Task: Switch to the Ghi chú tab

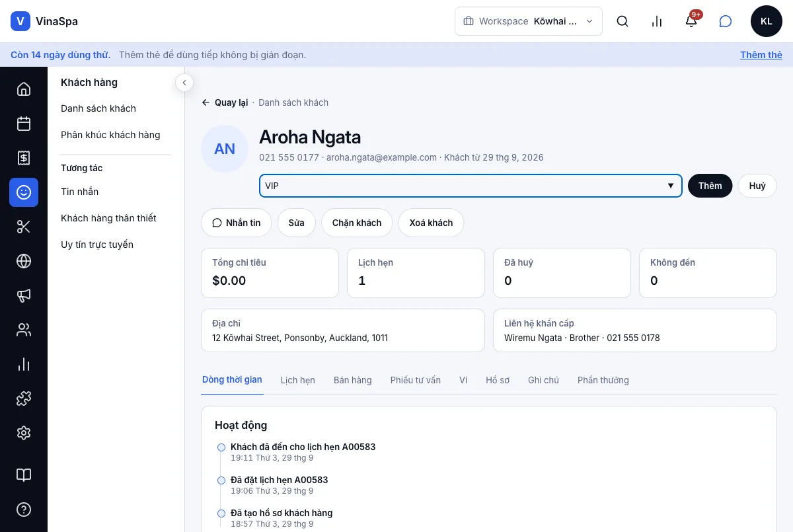Action: [x=543, y=380]
